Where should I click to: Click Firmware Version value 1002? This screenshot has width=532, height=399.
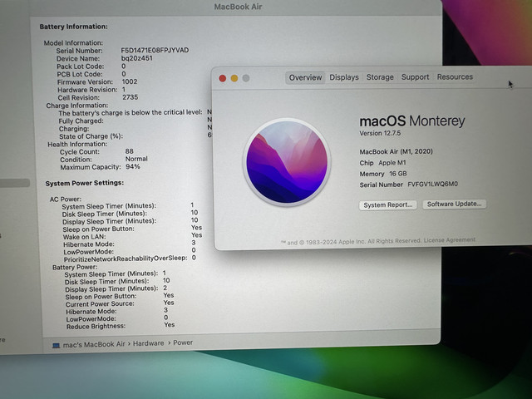(x=130, y=81)
